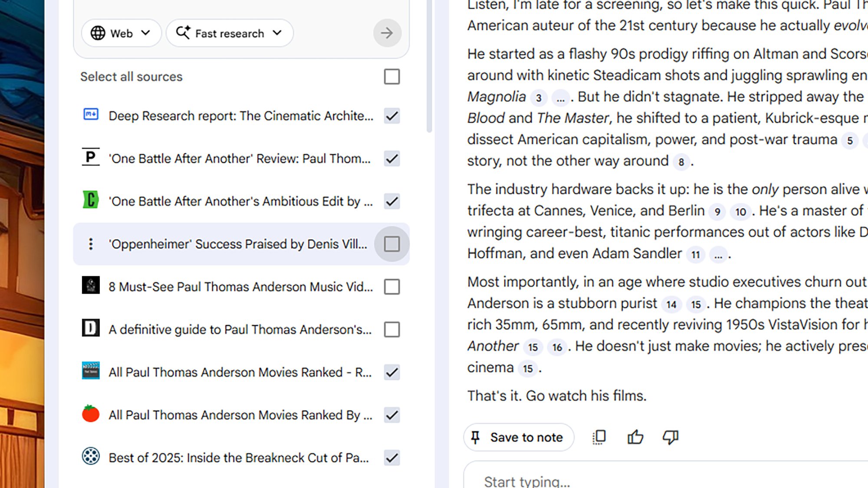Submit the query with the arrow button
The width and height of the screenshot is (868, 488).
coord(386,33)
